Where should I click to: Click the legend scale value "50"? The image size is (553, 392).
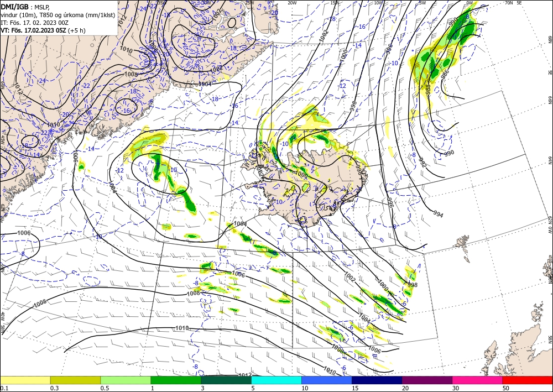pos(506,388)
